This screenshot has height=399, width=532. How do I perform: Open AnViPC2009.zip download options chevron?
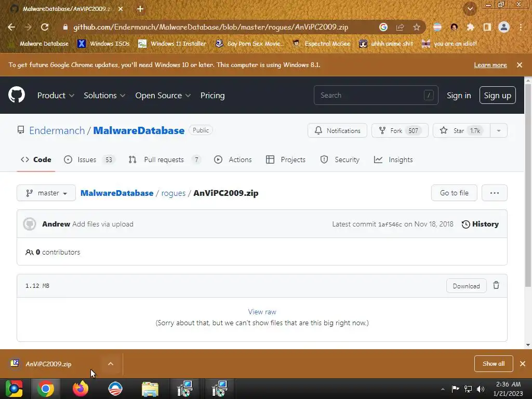(x=111, y=364)
